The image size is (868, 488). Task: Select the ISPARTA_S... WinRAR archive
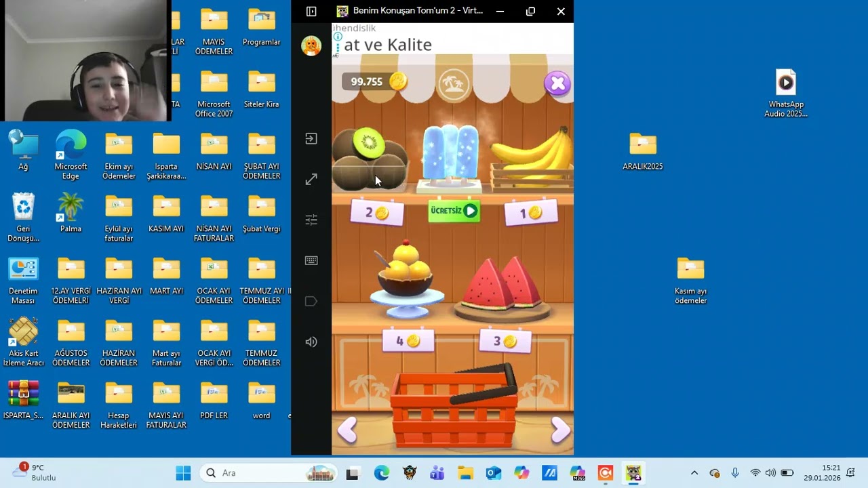pyautogui.click(x=24, y=400)
